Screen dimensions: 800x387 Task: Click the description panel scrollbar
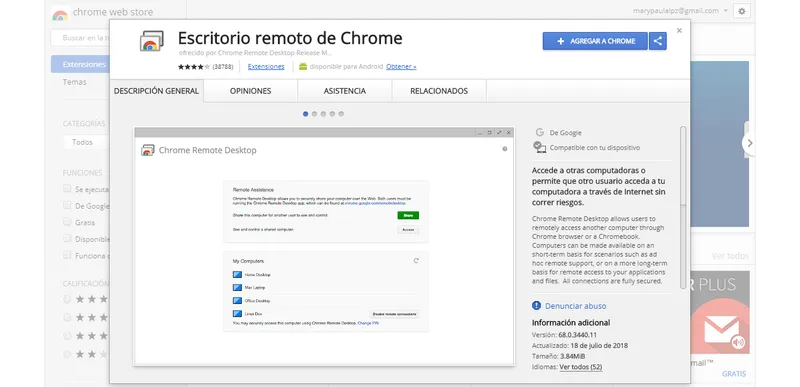point(683,207)
